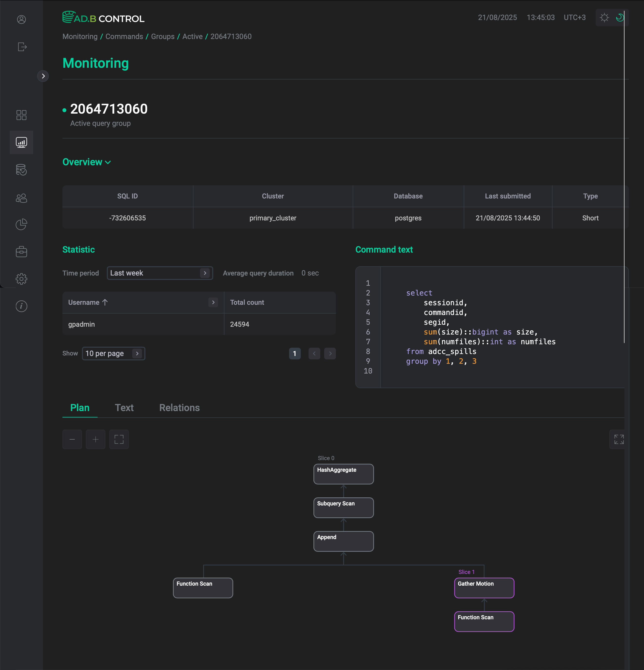Viewport: 644px width, 670px height.
Task: Click the info icon in sidebar
Action: (21, 306)
